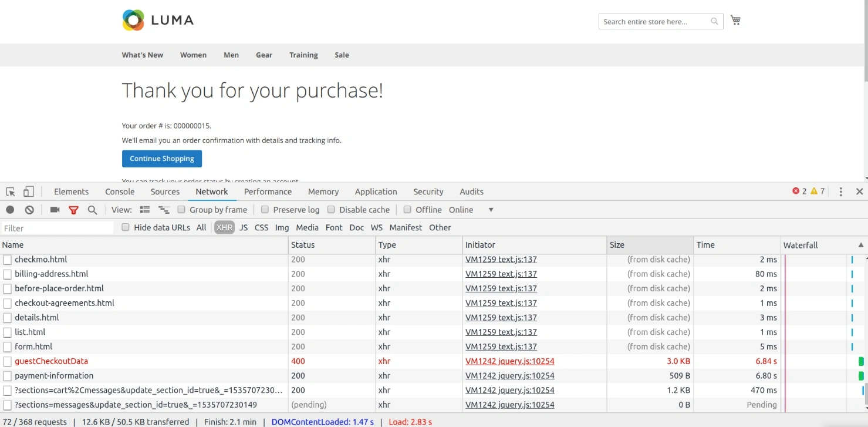This screenshot has height=427, width=868.
Task: Switch to the Console tab
Action: (x=120, y=191)
